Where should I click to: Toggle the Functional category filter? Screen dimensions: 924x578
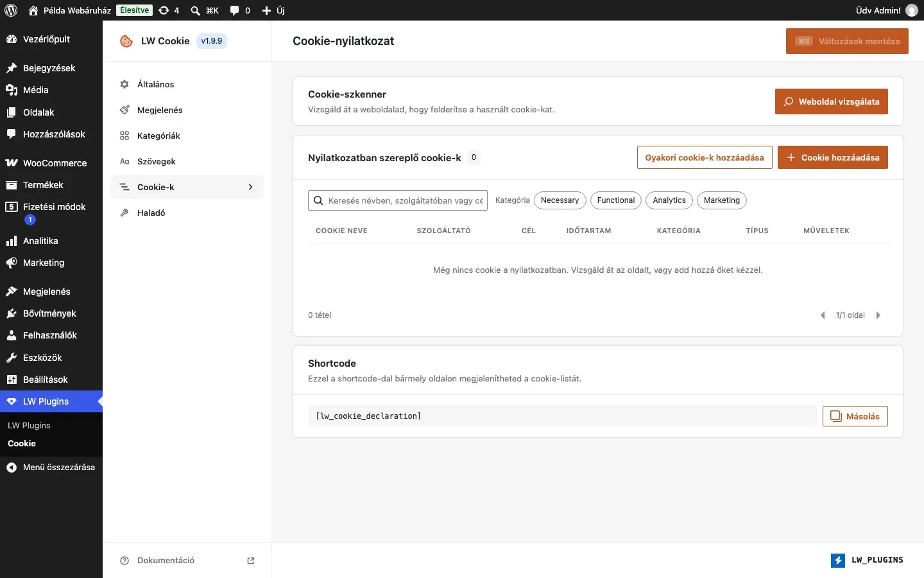(616, 200)
